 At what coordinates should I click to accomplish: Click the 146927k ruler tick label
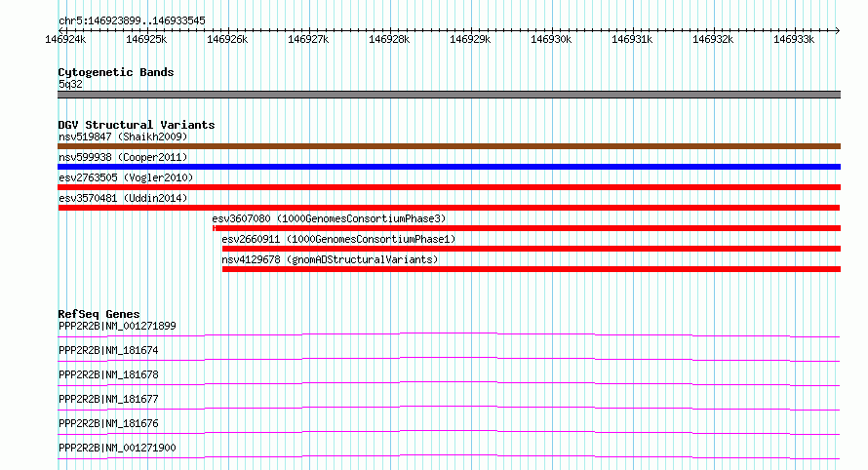point(308,39)
